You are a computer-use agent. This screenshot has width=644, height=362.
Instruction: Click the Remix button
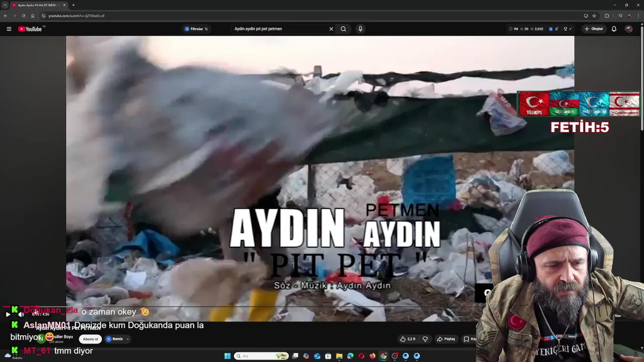[x=115, y=339]
